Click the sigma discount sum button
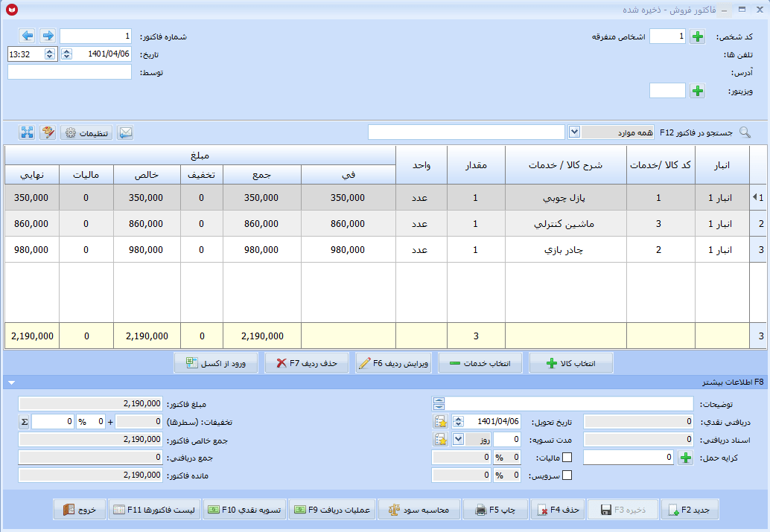 (x=24, y=422)
